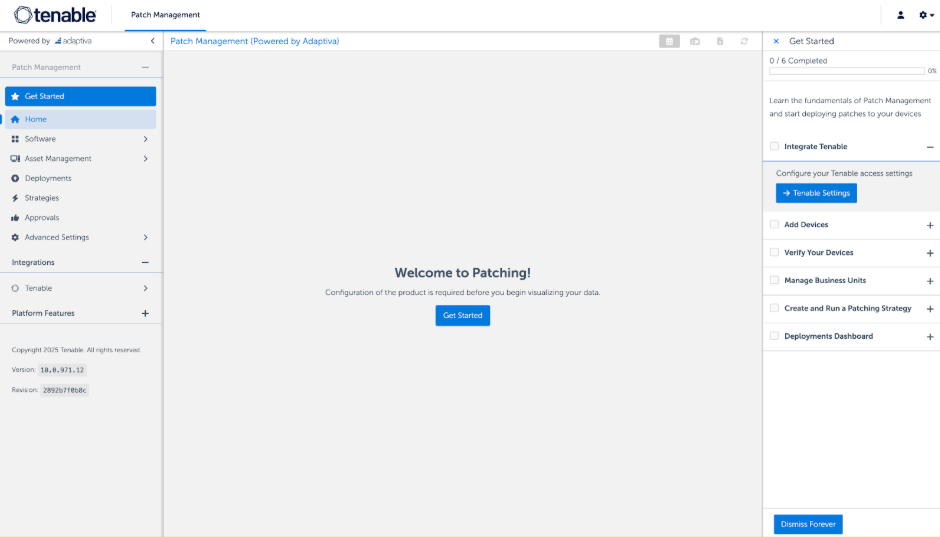Expand the Platform Features section
This screenshot has height=537, width=940.
pyautogui.click(x=145, y=313)
